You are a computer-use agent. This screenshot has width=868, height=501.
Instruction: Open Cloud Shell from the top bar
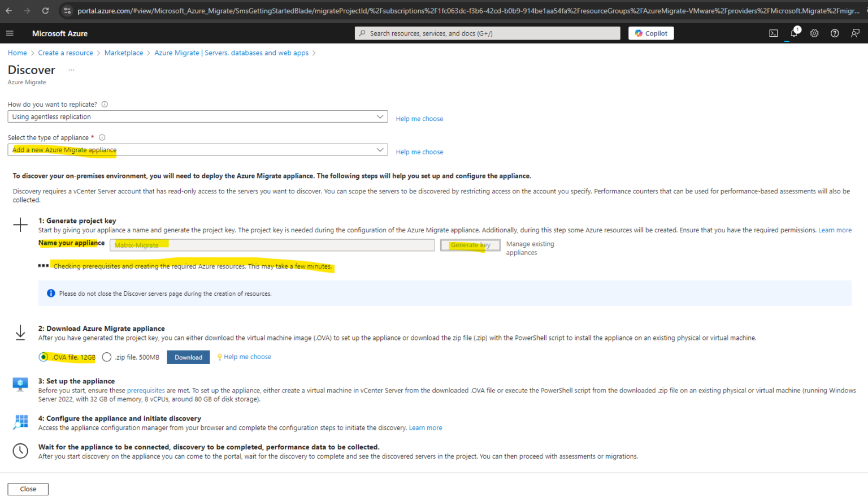coord(774,33)
